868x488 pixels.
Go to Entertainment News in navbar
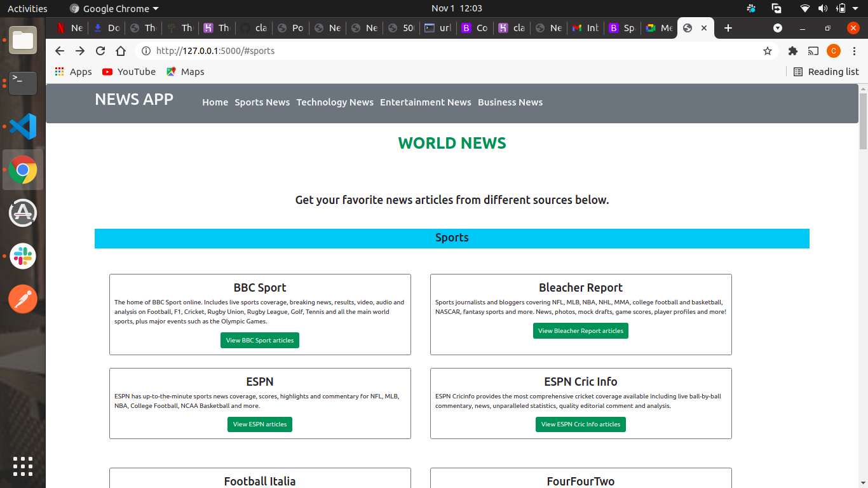point(426,102)
